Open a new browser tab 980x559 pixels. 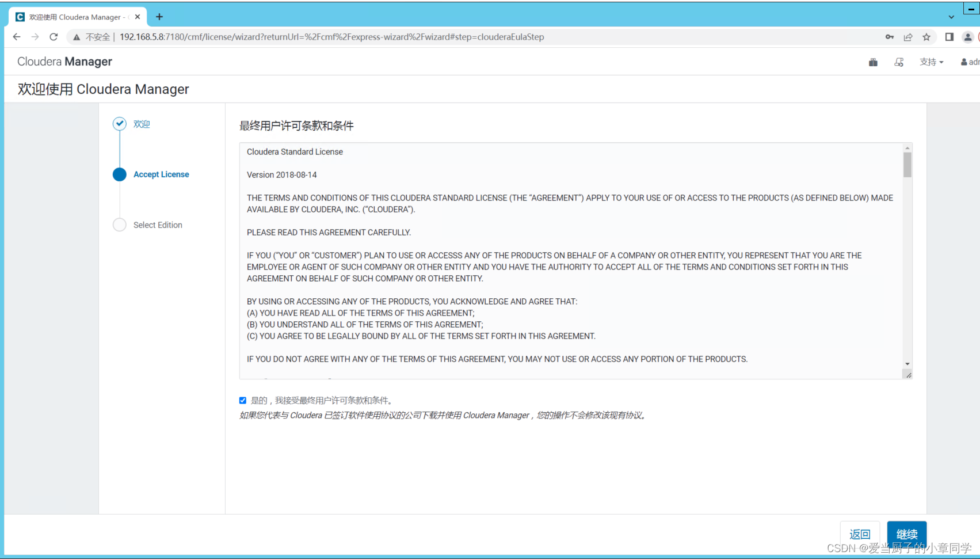click(x=159, y=17)
